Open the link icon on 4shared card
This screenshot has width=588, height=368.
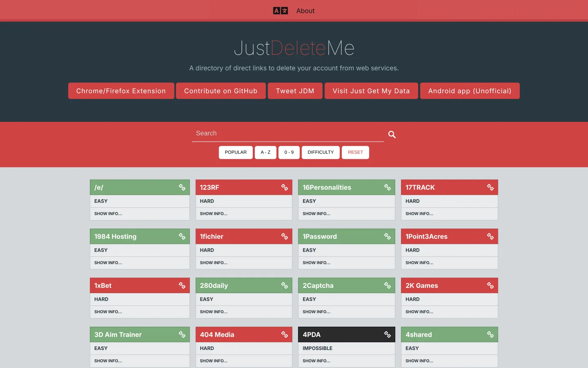click(x=490, y=334)
